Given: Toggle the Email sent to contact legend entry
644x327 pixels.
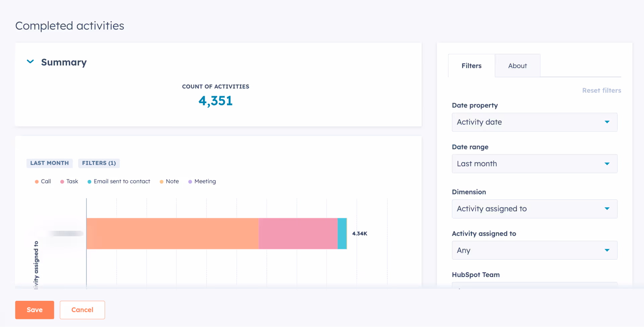Looking at the screenshot, I should click(x=118, y=181).
